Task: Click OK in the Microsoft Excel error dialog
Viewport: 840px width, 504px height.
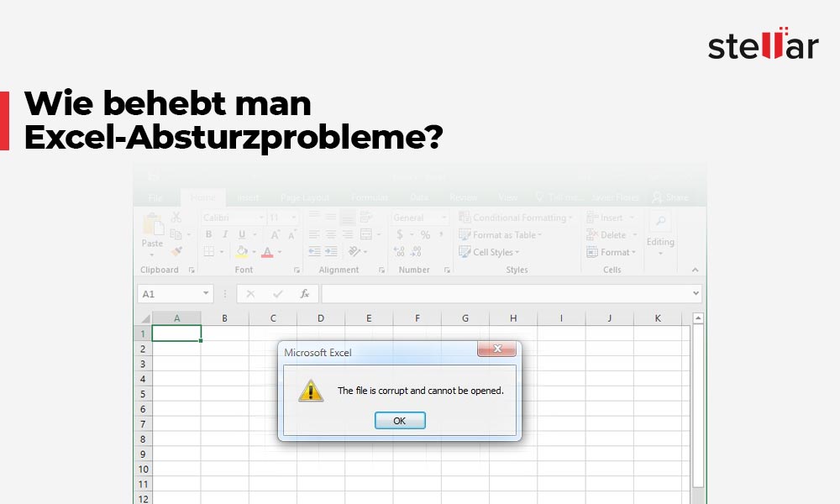Action: pyautogui.click(x=400, y=421)
